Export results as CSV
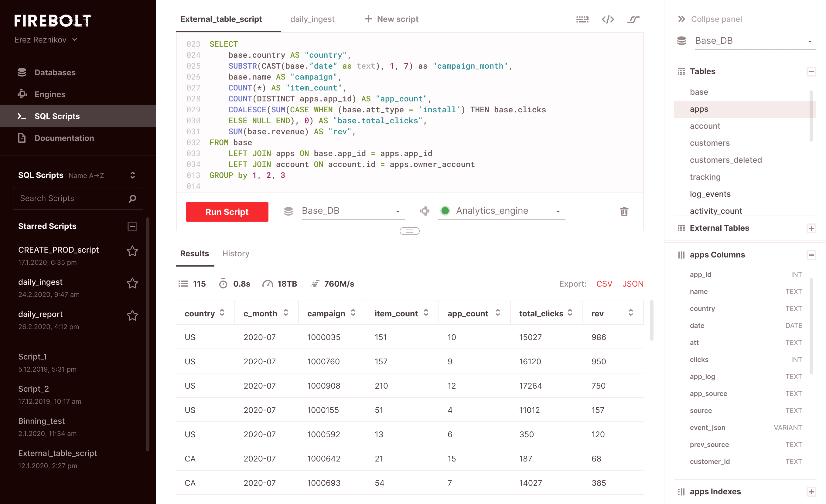 (604, 284)
